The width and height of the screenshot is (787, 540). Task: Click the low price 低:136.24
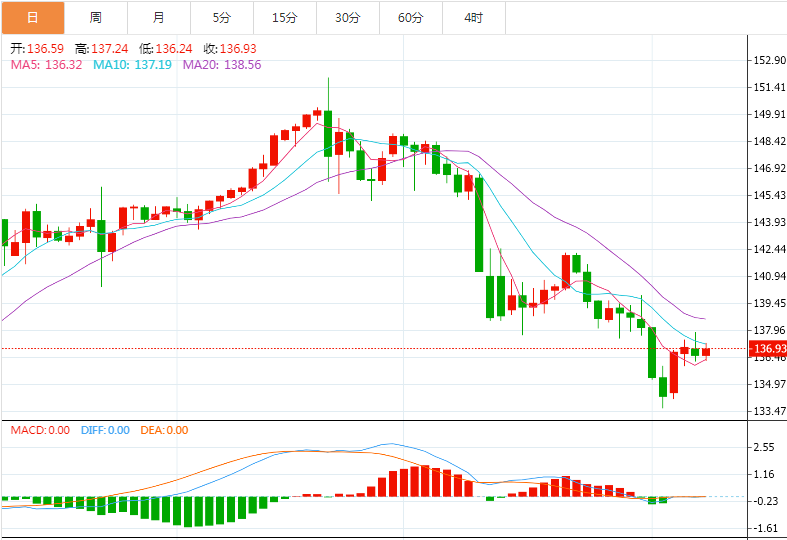[166, 49]
